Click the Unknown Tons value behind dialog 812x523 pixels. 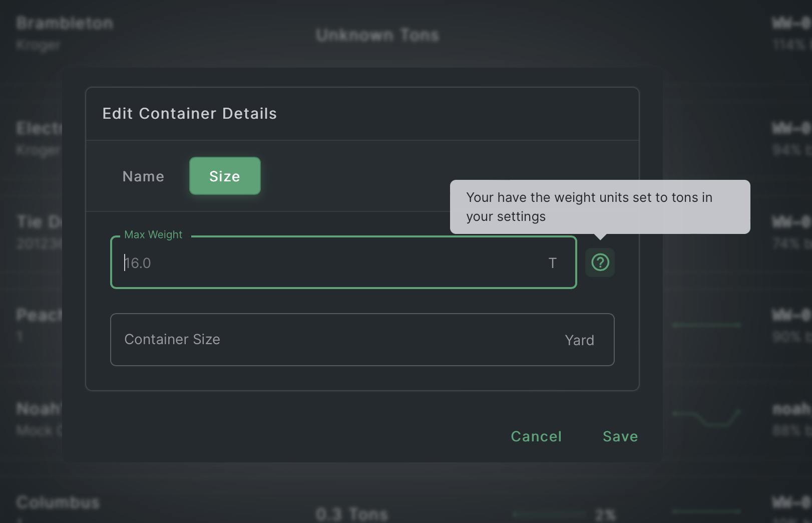coord(377,35)
